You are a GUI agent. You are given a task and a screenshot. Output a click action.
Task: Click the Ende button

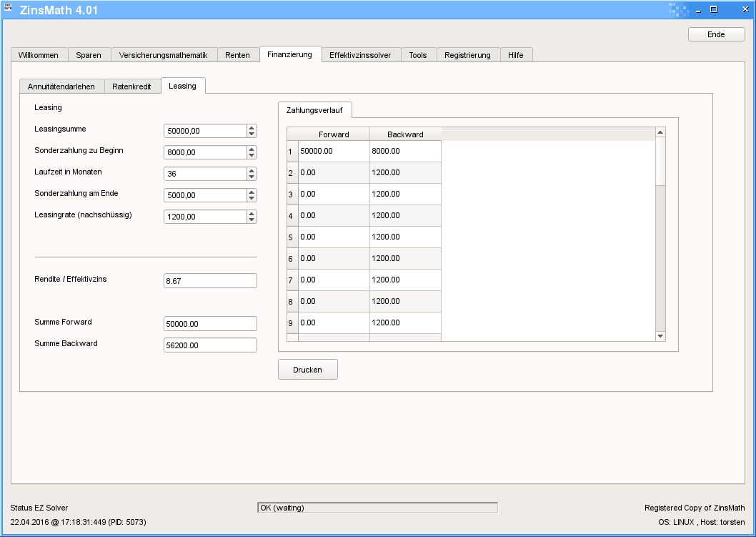point(716,34)
